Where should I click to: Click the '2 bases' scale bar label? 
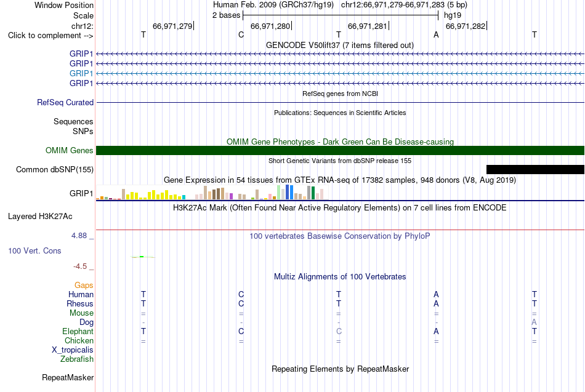tap(227, 15)
